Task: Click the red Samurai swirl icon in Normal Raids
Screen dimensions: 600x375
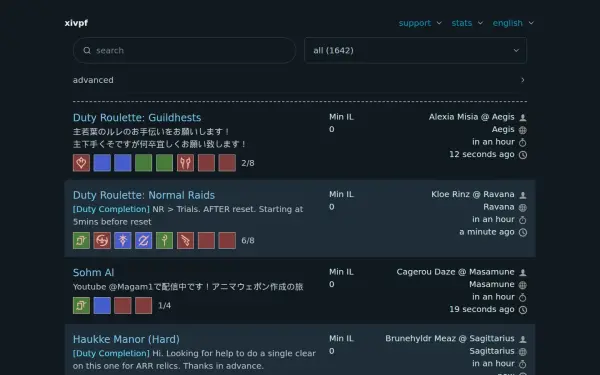Action: 102,241
